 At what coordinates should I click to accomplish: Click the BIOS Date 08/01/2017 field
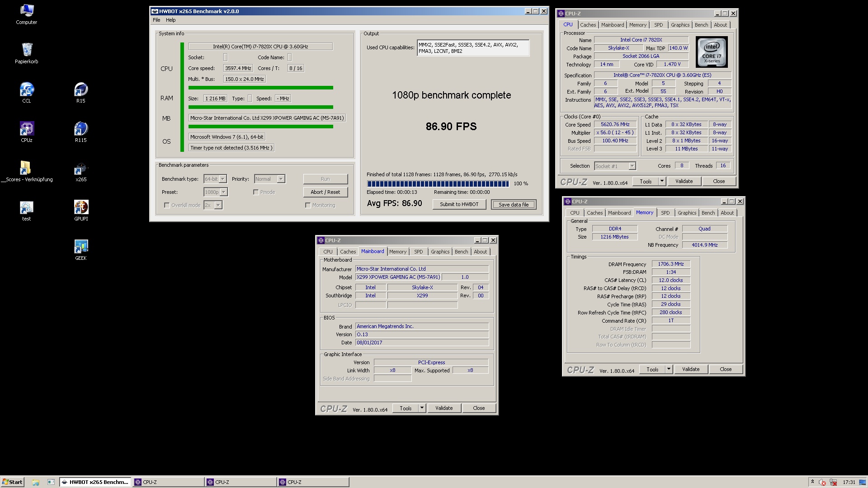tap(422, 343)
